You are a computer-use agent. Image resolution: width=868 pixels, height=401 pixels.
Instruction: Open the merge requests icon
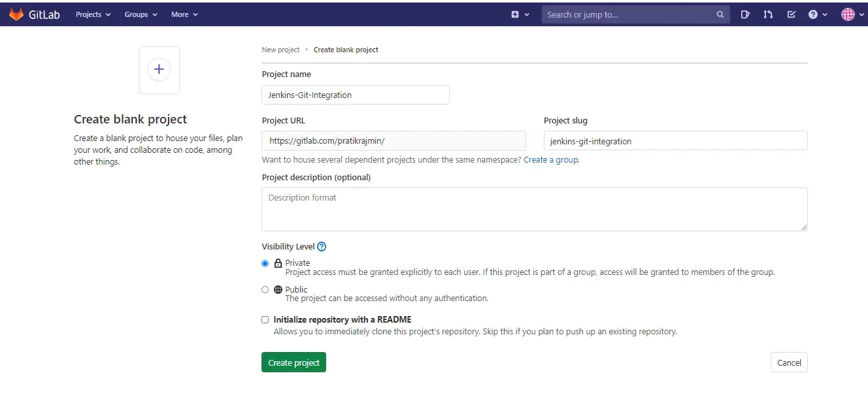coord(768,14)
